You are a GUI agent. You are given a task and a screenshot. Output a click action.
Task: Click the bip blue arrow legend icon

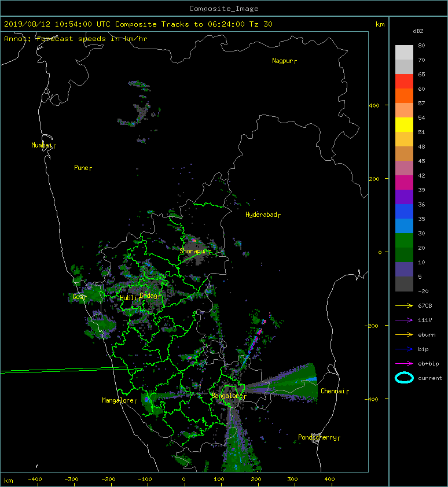coord(404,349)
